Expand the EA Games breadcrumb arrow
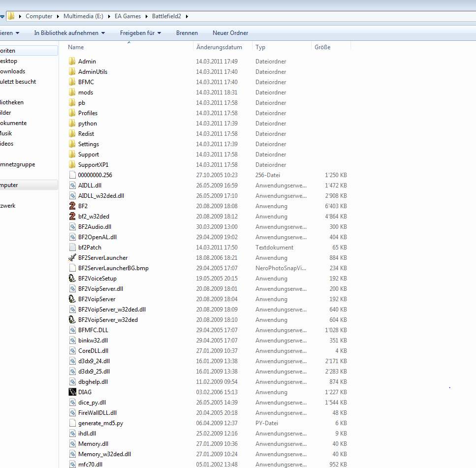The width and height of the screenshot is (476, 468). (146, 16)
